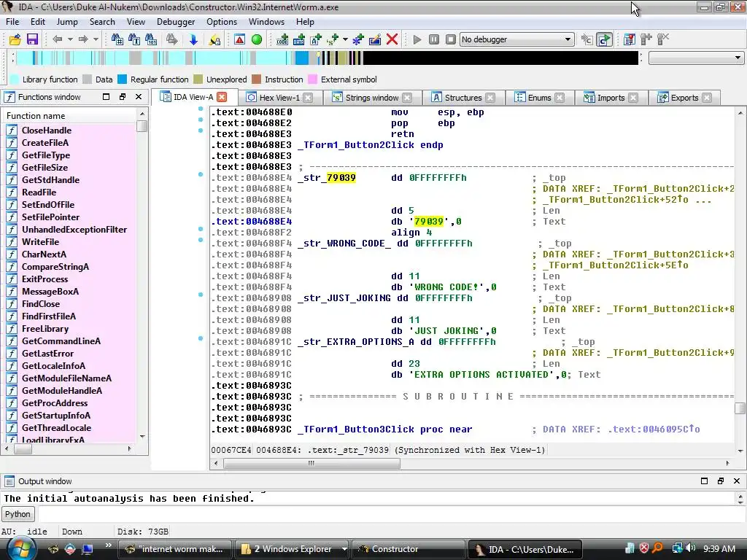The image size is (747, 560).
Task: Click the _str_WRONG_CODE_ label in disassembly
Action: [x=344, y=244]
